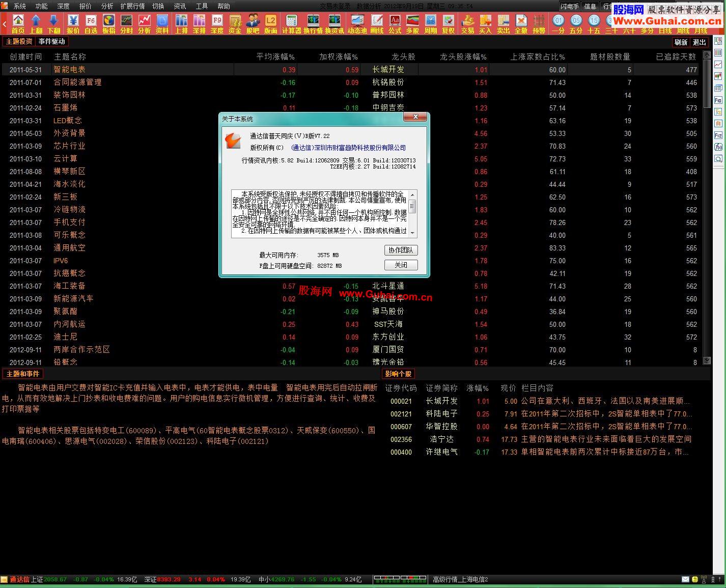Open the 功能 menu
The image size is (726, 588).
(x=41, y=6)
